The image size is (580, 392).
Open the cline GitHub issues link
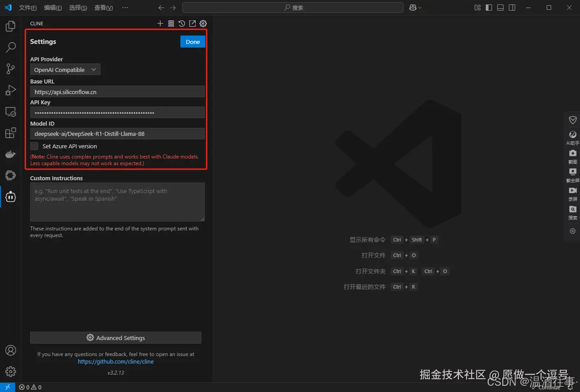[116, 361]
